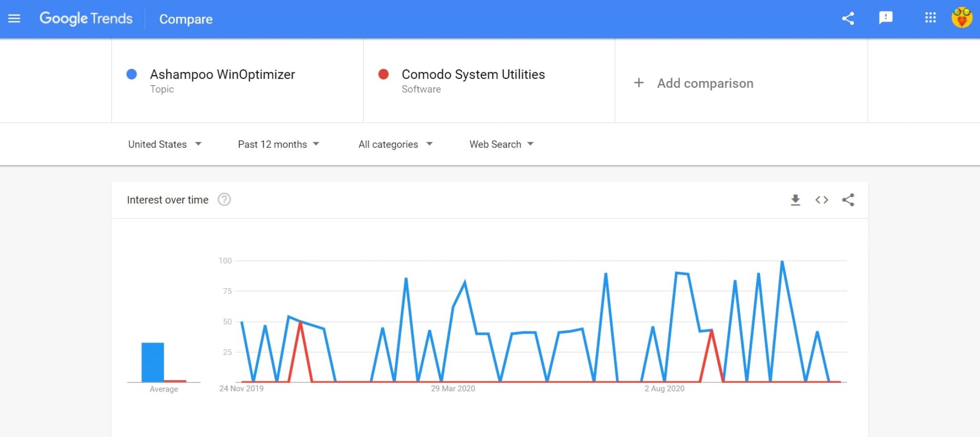The height and width of the screenshot is (437, 980).
Task: Click the red Comodo color dot
Action: click(383, 74)
